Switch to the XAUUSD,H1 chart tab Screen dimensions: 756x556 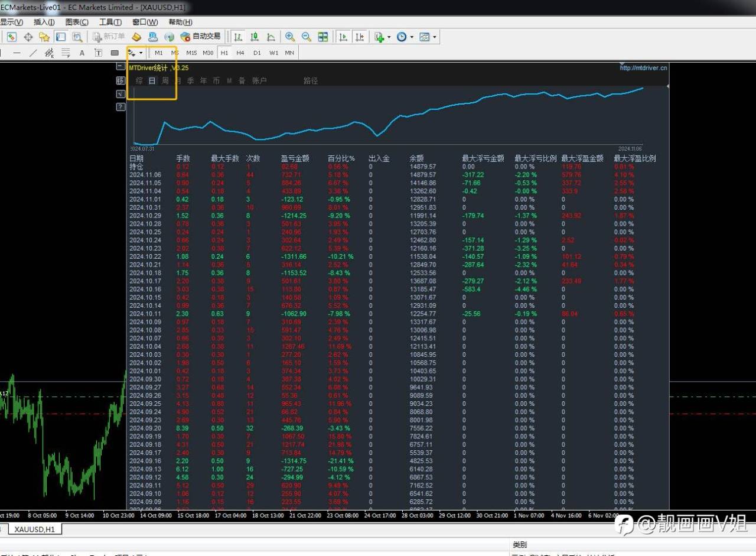34,529
